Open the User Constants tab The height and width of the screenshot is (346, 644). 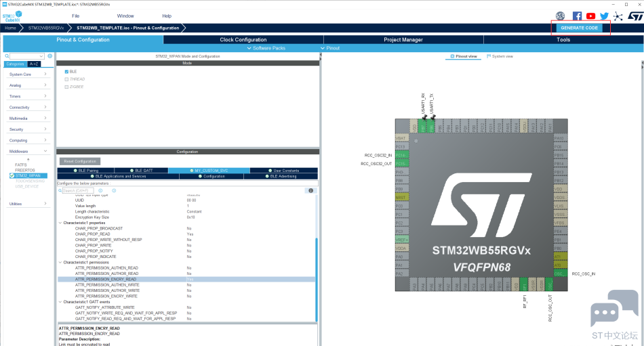click(284, 171)
